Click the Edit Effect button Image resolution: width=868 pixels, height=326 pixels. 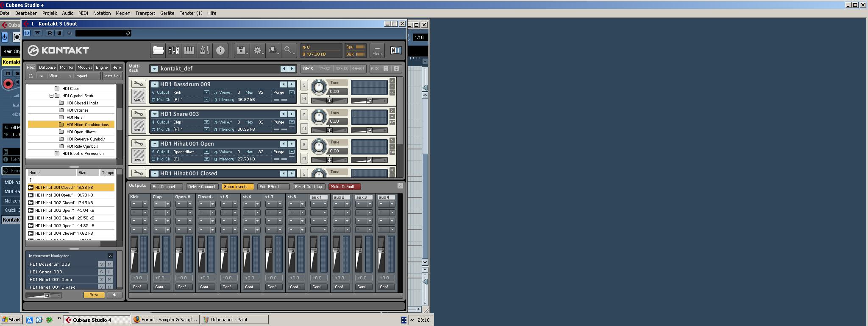pyautogui.click(x=273, y=187)
